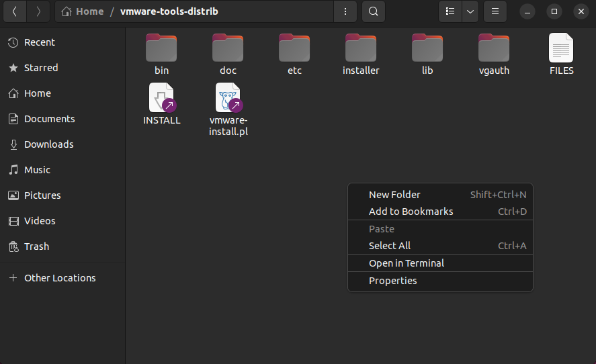Click the plus icon beside Other Locations

tap(13, 278)
